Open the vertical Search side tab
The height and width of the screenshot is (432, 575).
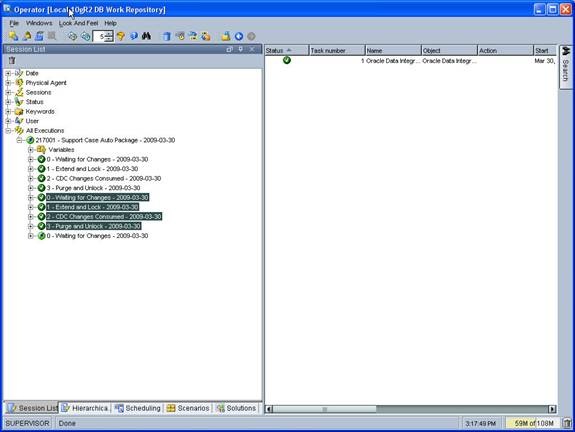pyautogui.click(x=565, y=67)
